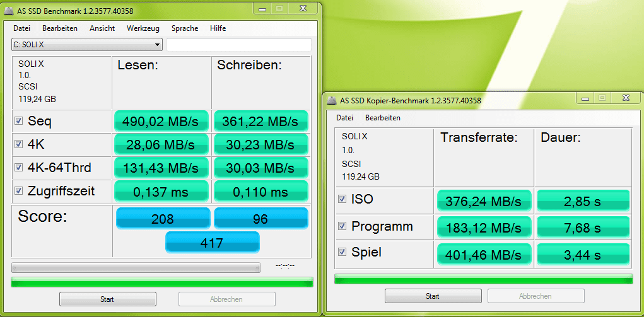The height and width of the screenshot is (317, 644).
Task: Click the ISO duration 2,85 s
Action: 583,201
